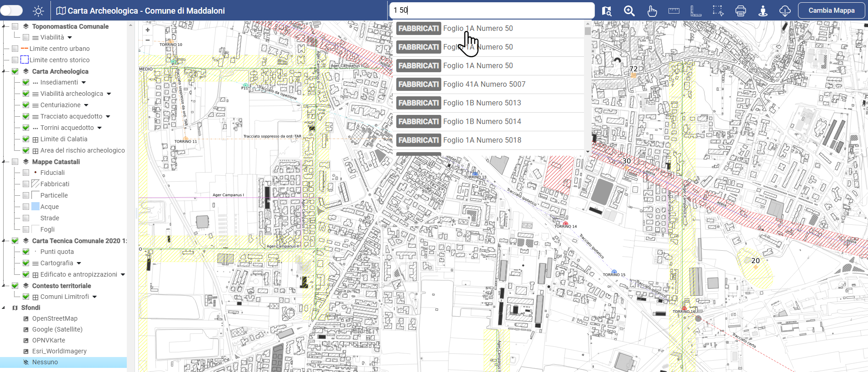Viewport: 868px width, 372px height.
Task: Select the pan hand tool
Action: (652, 11)
